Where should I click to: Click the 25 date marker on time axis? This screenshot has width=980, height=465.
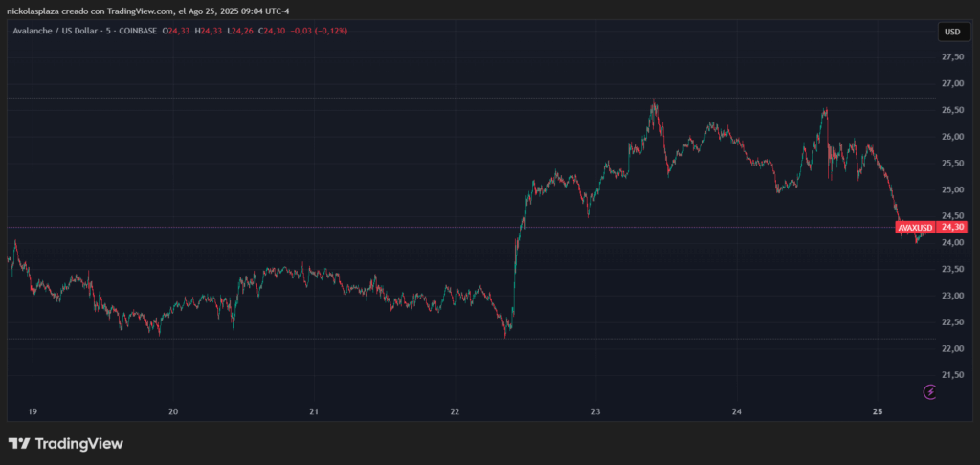(x=878, y=411)
